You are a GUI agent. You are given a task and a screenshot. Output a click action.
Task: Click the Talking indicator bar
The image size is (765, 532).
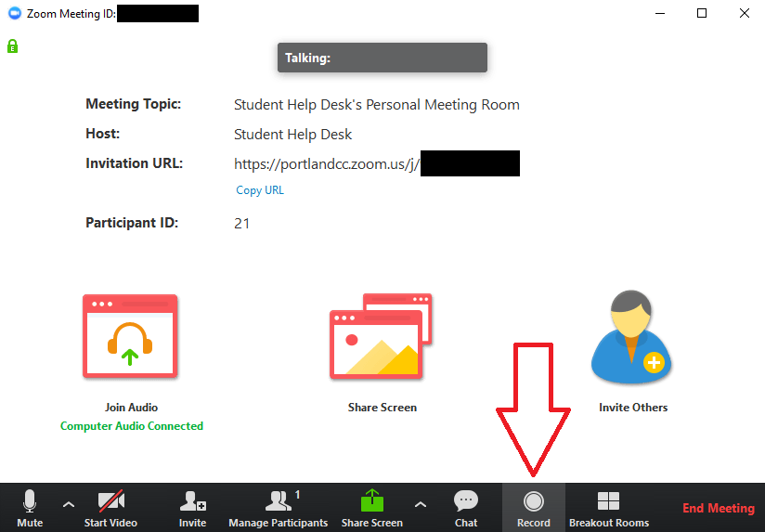[x=382, y=58]
